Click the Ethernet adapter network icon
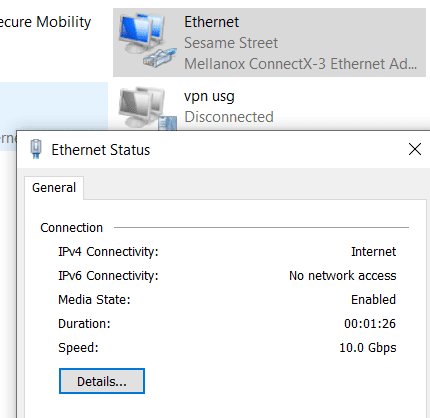 (x=148, y=40)
